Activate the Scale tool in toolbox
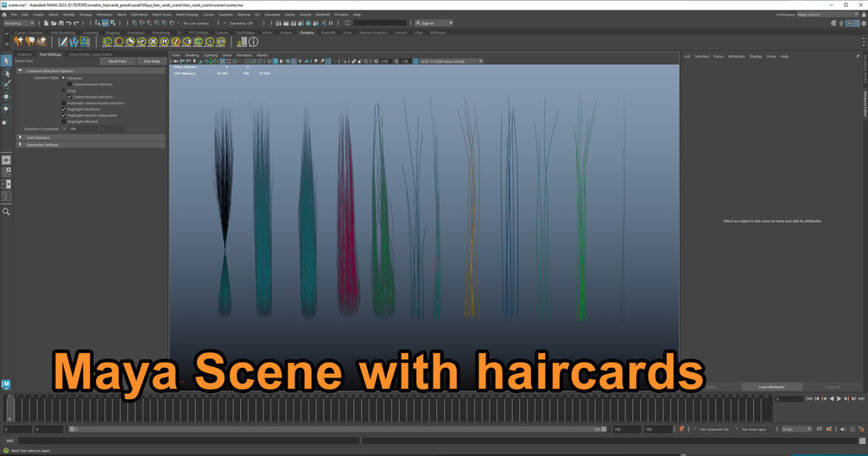 click(x=6, y=120)
